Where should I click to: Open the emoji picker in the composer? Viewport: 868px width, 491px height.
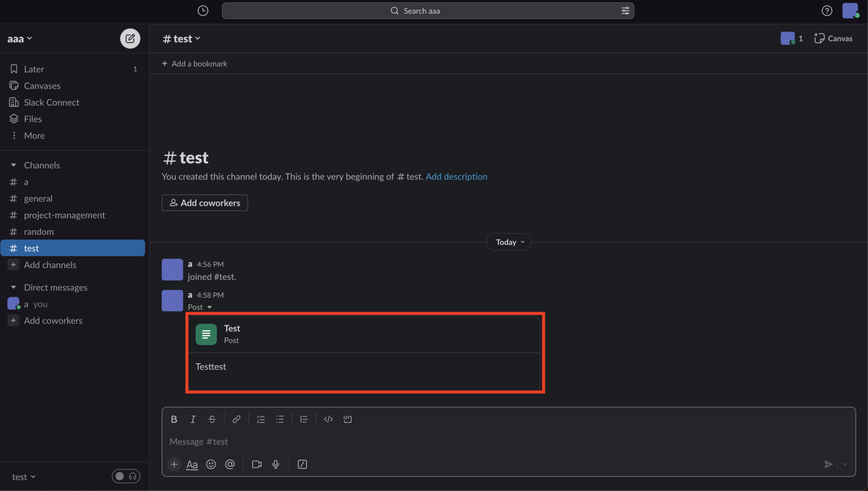[211, 464]
